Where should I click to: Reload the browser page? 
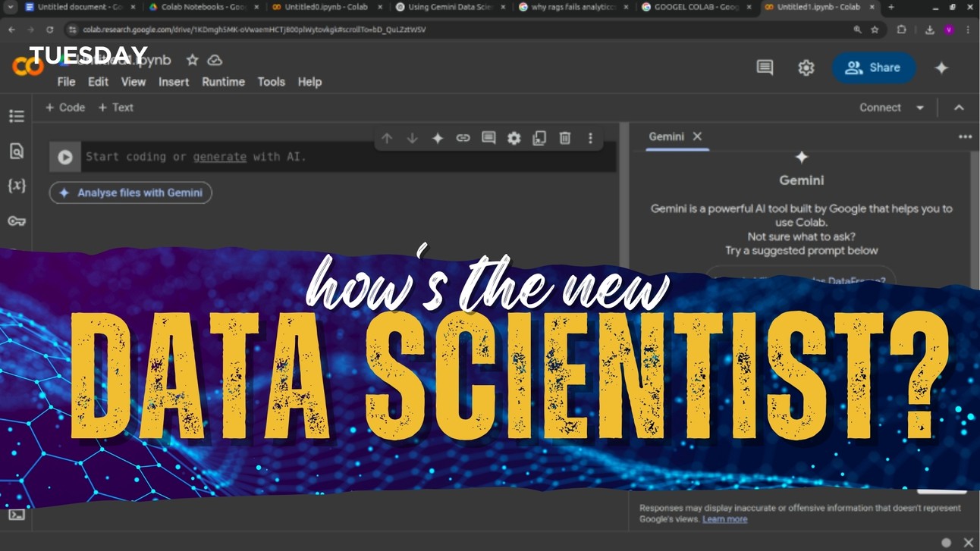50,30
